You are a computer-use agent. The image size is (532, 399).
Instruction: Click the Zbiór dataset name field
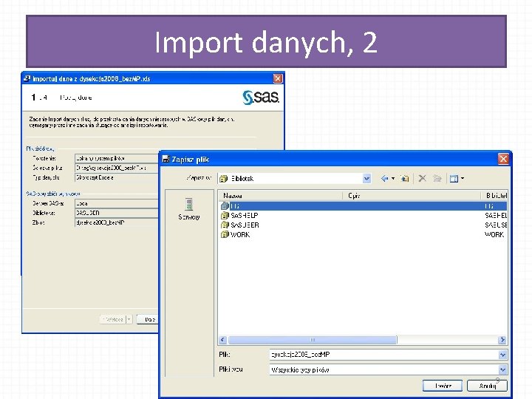(x=117, y=222)
